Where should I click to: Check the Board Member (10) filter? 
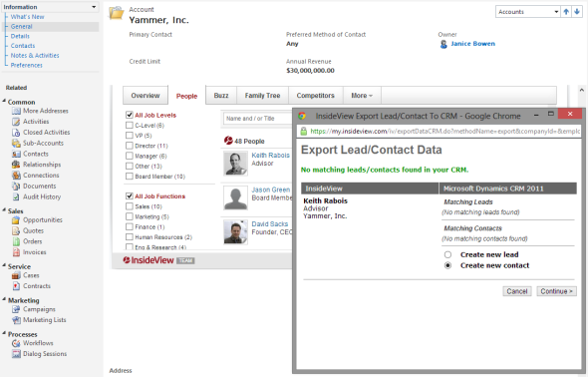[130, 176]
